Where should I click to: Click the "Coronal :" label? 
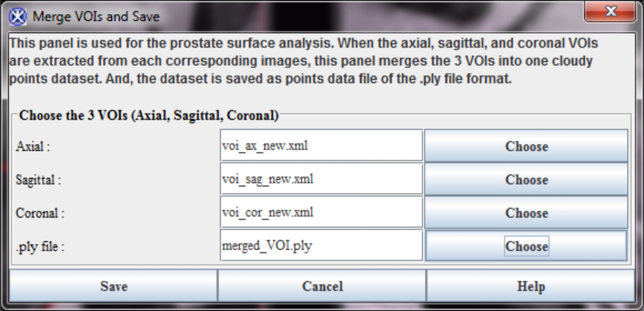40,213
